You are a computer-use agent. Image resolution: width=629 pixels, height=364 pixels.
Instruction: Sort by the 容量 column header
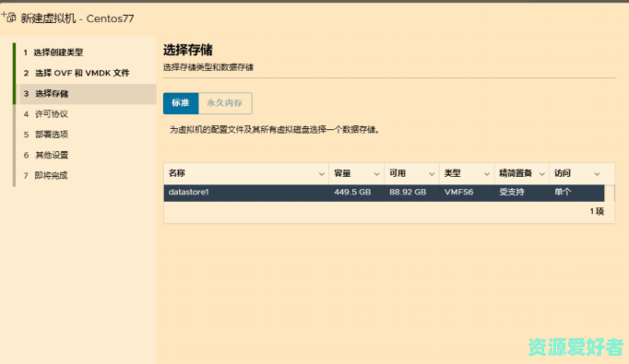342,173
